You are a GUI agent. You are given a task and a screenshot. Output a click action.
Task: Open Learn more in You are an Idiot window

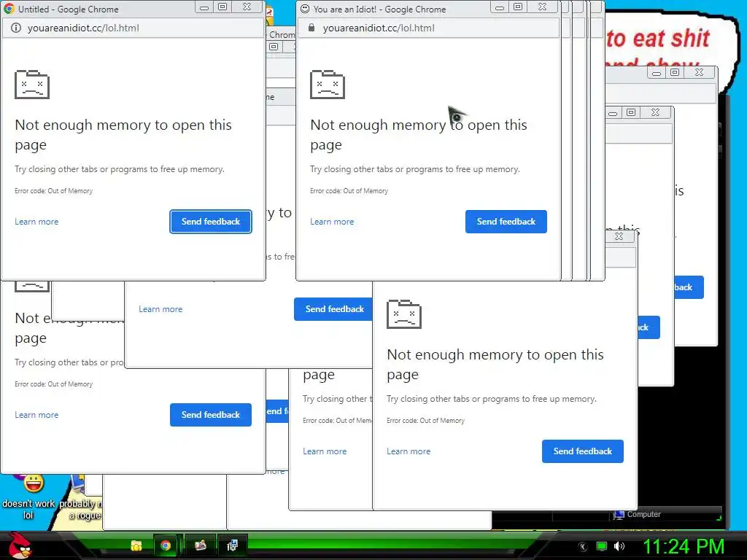pos(332,222)
